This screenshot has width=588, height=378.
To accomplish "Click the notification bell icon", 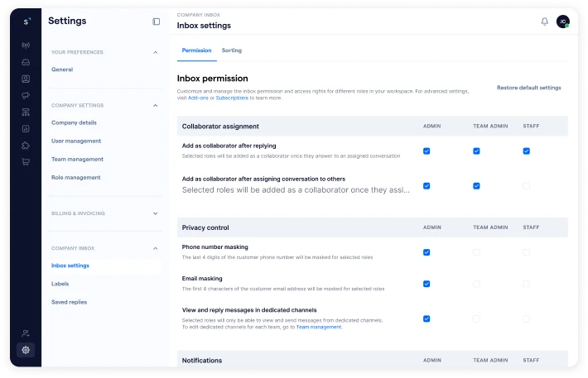I will pyautogui.click(x=544, y=22).
